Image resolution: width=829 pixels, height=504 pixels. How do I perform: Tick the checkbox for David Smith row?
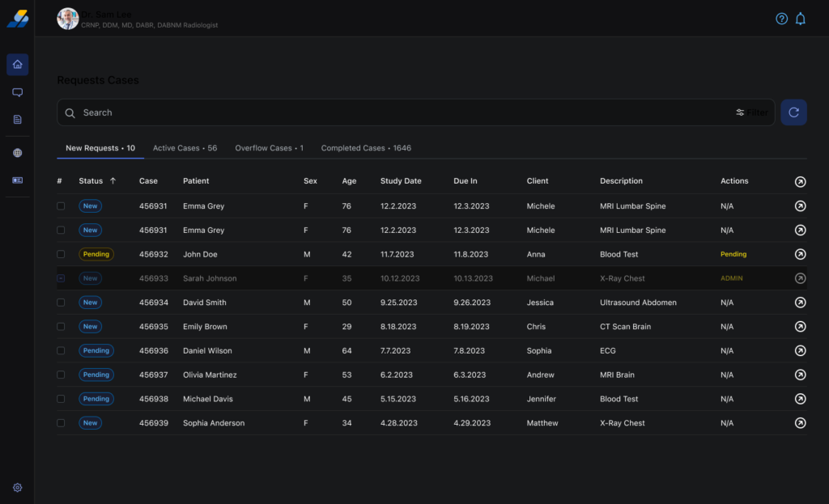(x=61, y=303)
